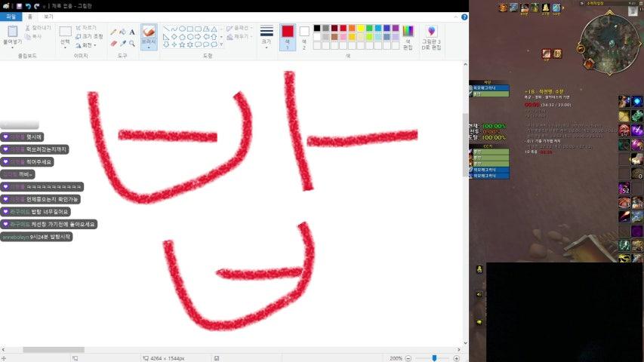Select the Pencil tool in Paint
Viewport: 644px width, 362px height.
pos(113,32)
